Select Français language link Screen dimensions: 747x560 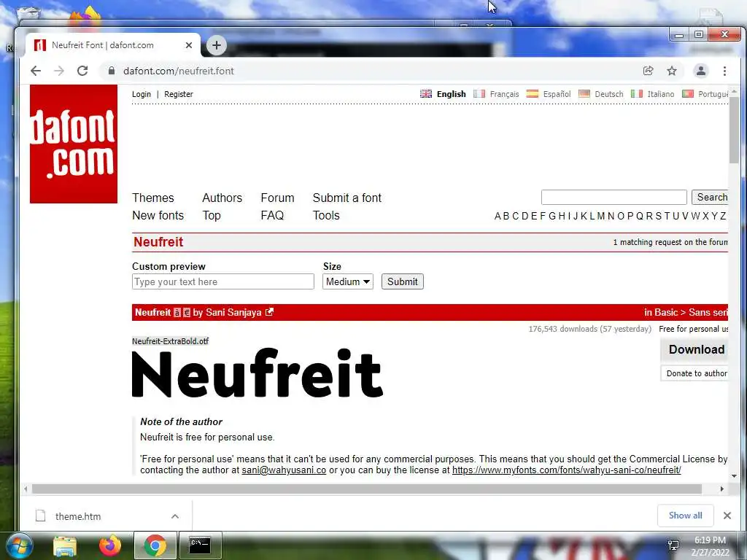[504, 94]
